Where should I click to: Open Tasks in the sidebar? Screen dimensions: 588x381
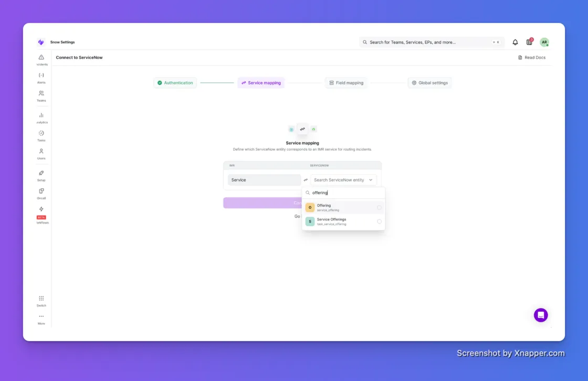point(41,136)
